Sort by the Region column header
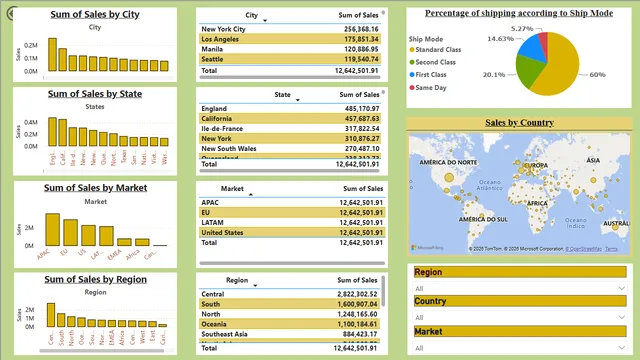The height and width of the screenshot is (360, 640). tap(237, 280)
